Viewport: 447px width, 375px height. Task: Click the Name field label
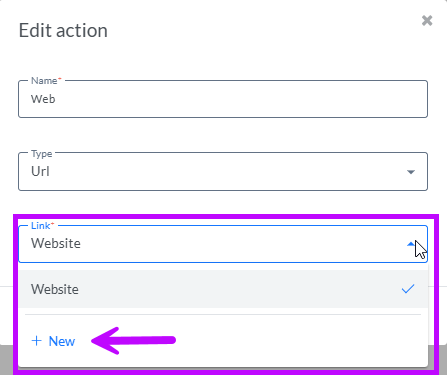[44, 81]
